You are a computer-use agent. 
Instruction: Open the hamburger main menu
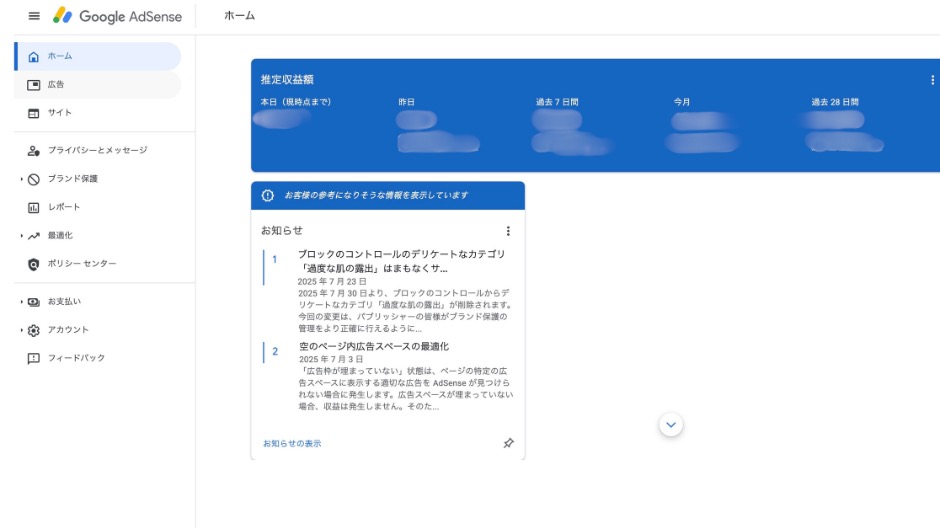[34, 16]
